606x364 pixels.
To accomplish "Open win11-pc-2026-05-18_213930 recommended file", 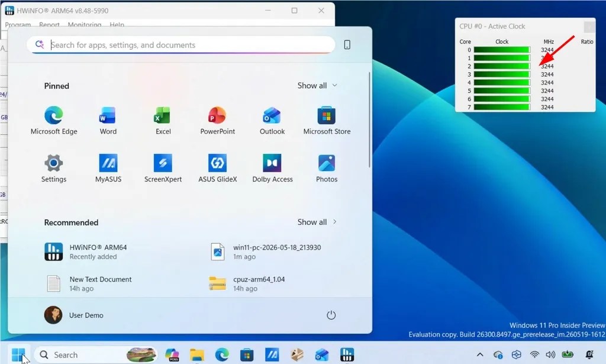I will (x=267, y=252).
